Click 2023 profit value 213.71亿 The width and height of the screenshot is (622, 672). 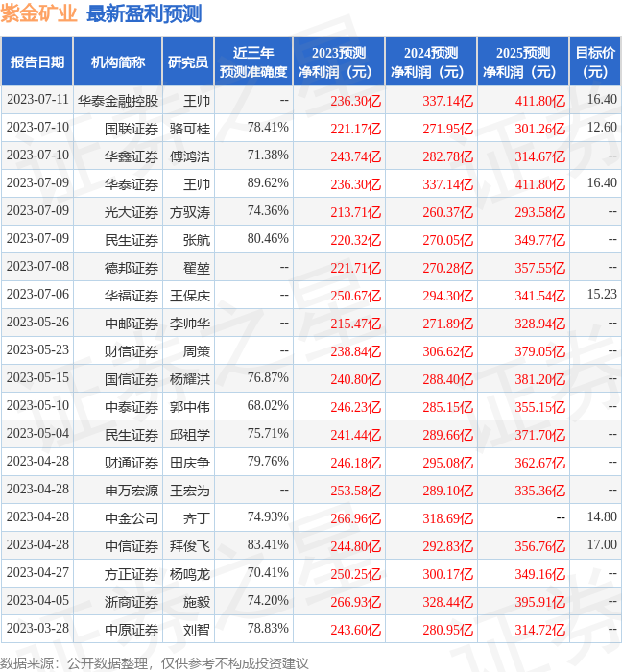point(355,212)
